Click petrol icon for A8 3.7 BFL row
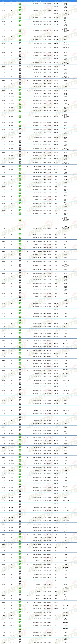Viewport: 77px width, 644px height. [20, 551]
